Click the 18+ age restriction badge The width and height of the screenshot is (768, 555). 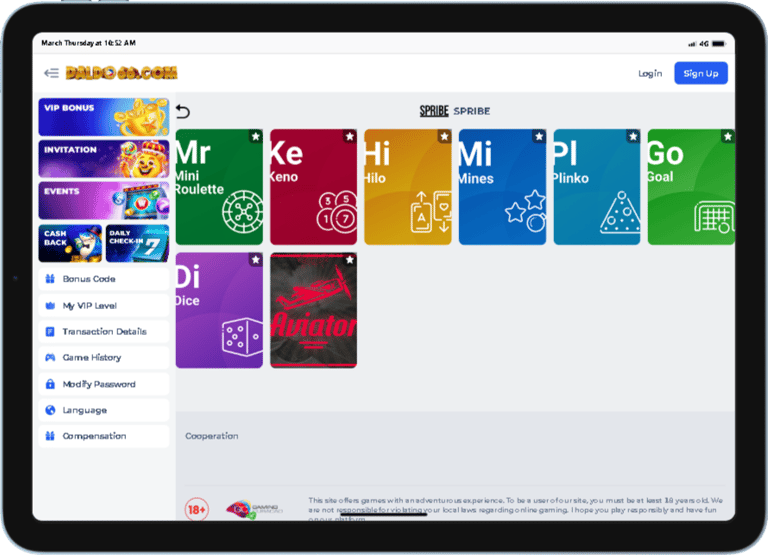(x=197, y=509)
